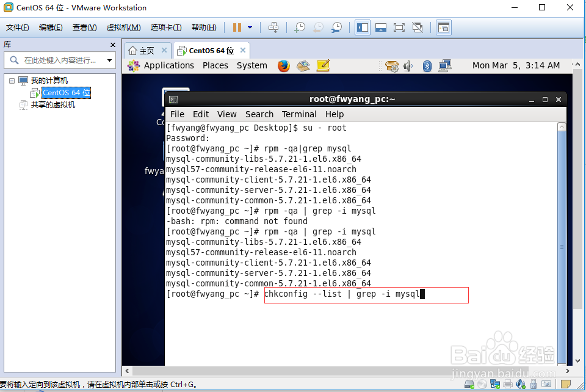The height and width of the screenshot is (392, 586).
Task: Select 我的计算机 in the library tree
Action: pyautogui.click(x=49, y=81)
